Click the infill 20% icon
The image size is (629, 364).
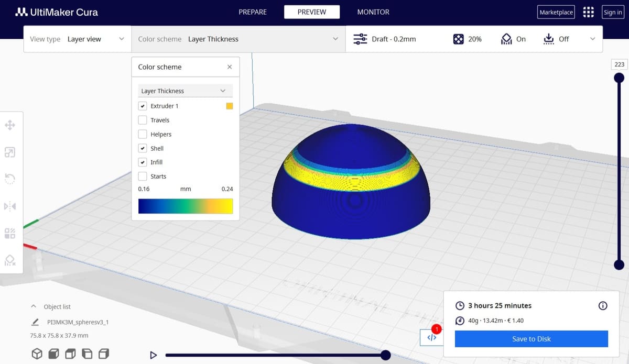[458, 39]
